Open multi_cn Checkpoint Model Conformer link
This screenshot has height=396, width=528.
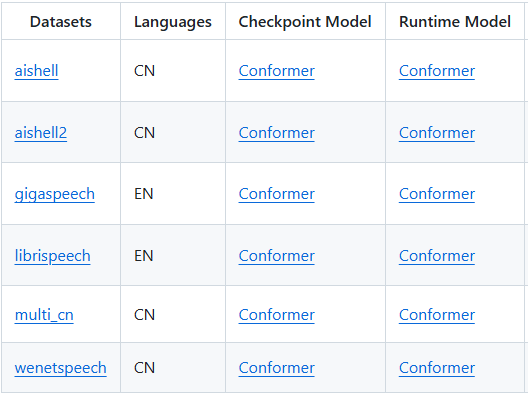[276, 315]
